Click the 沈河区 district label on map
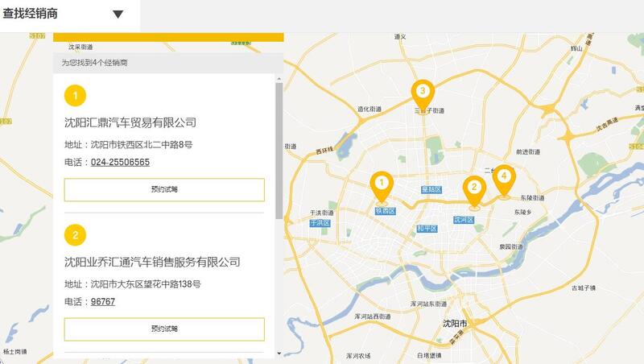Image resolution: width=644 pixels, height=364 pixels. pos(464,220)
